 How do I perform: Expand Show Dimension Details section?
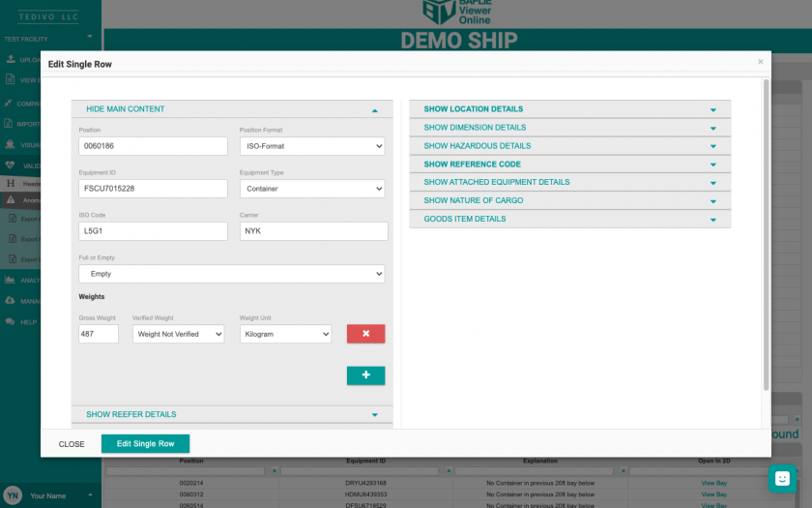pyautogui.click(x=570, y=128)
